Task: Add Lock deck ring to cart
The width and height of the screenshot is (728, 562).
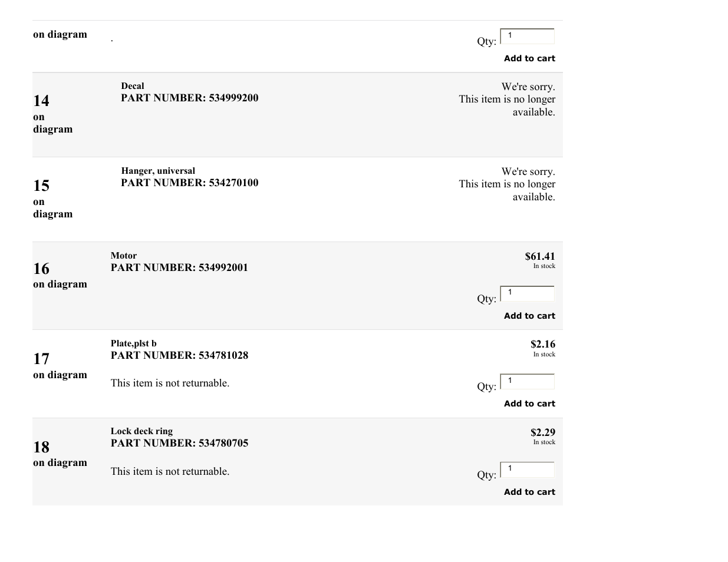Action: tap(529, 492)
